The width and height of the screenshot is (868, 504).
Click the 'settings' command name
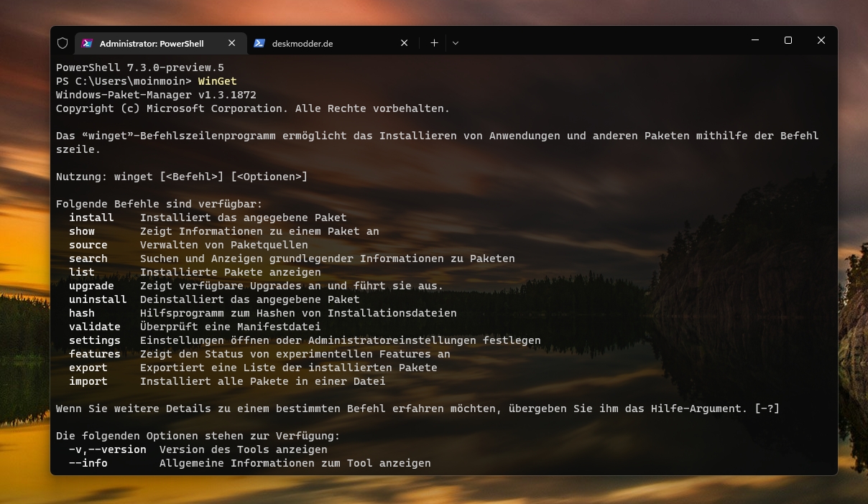(x=95, y=340)
